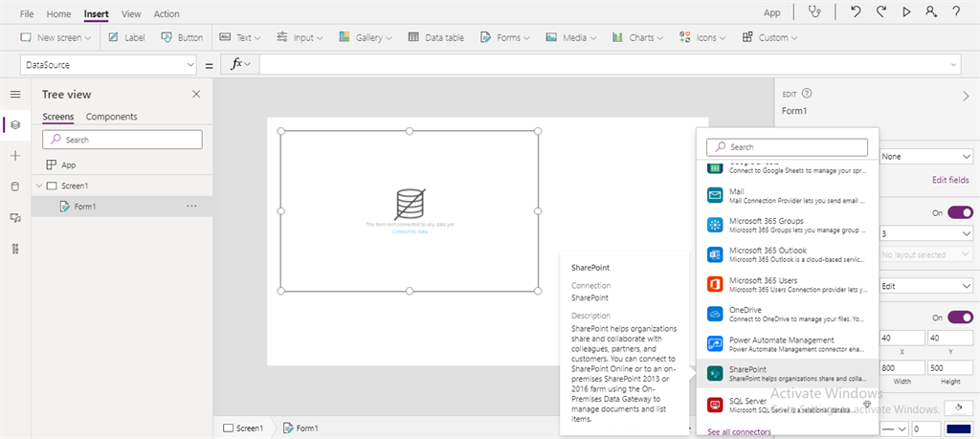
Task: Click See all connectors link
Action: [x=739, y=431]
